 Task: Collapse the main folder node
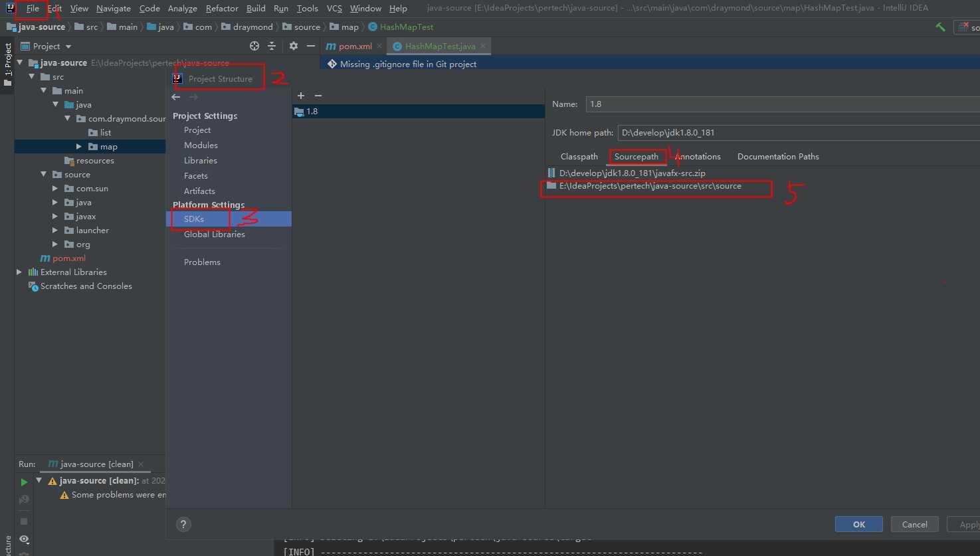pos(44,91)
